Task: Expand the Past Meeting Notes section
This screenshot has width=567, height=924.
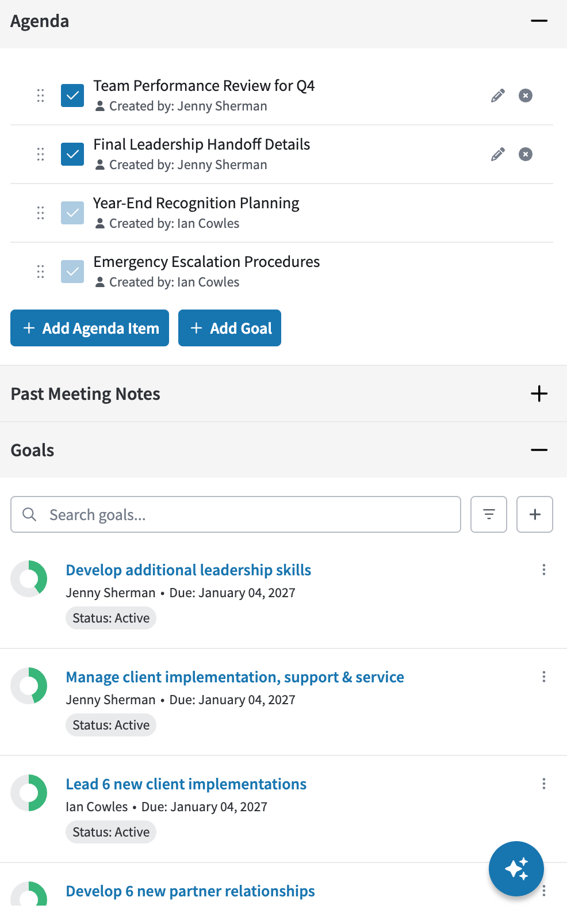Action: (539, 394)
